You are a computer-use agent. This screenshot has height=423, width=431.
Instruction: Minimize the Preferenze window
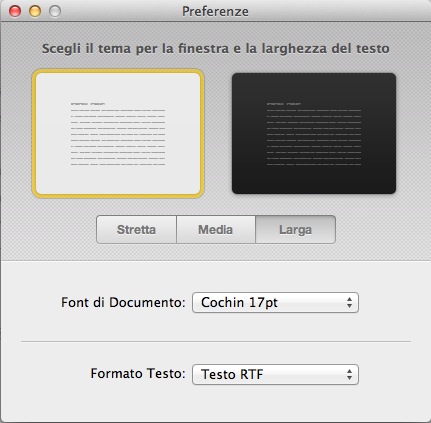[35, 11]
